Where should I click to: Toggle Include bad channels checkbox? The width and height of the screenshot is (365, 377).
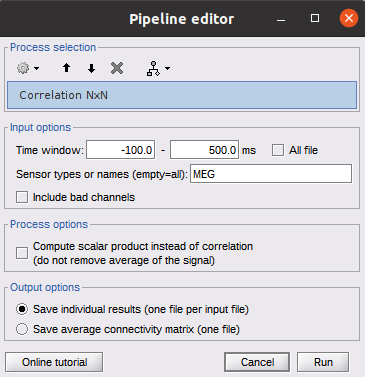(x=22, y=197)
